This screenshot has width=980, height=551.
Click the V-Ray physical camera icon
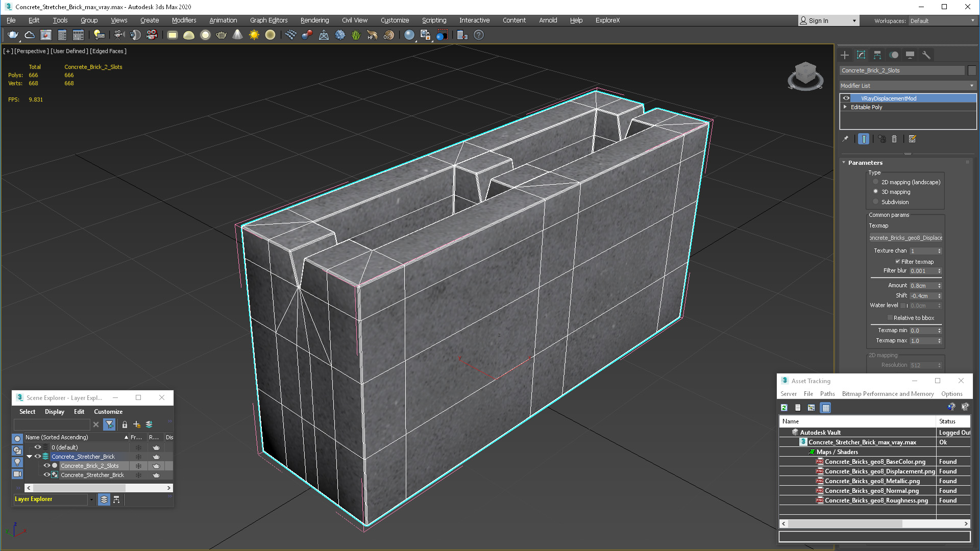tap(119, 35)
